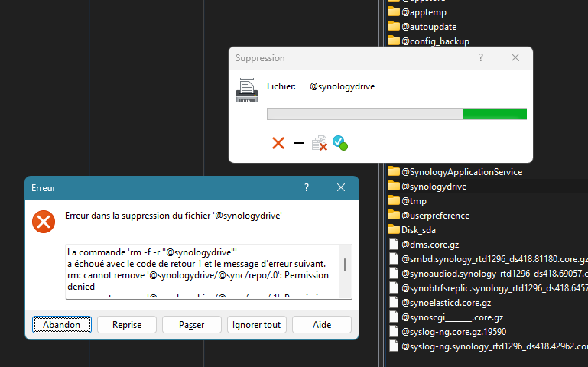Click the copy-with-red-X icon in Suppression
The image size is (588, 367).
pos(319,143)
